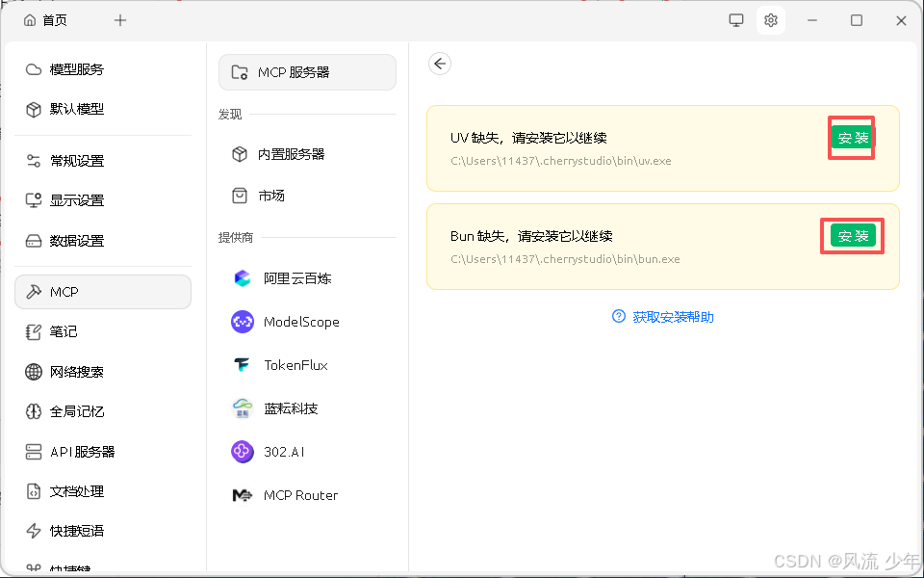Click the monitor icon in the title bar

(x=735, y=19)
